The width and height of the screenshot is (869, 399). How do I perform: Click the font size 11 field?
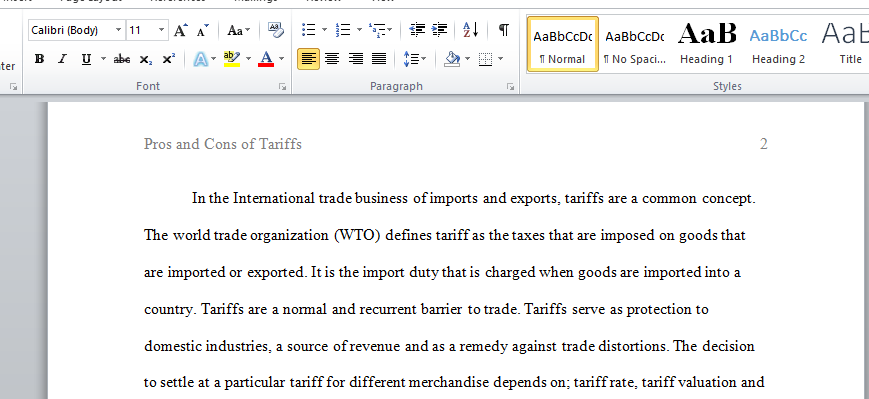141,30
